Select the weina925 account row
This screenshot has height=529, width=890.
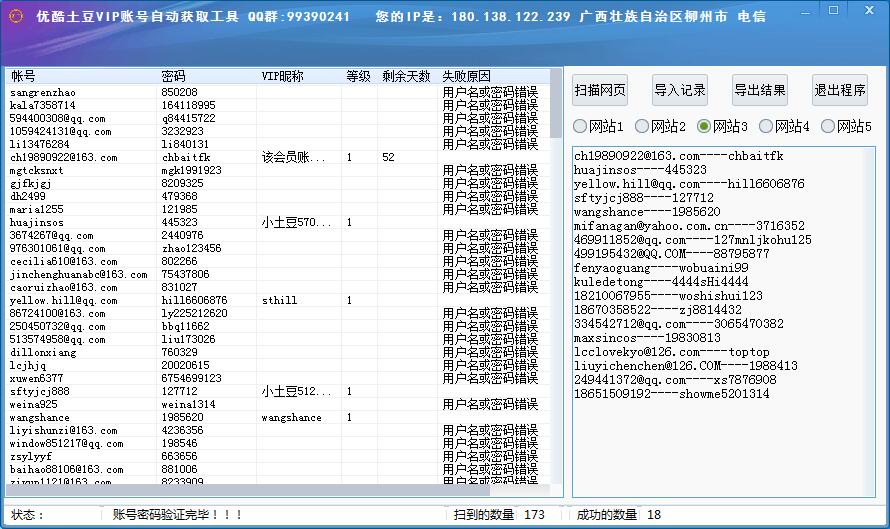tap(278, 404)
